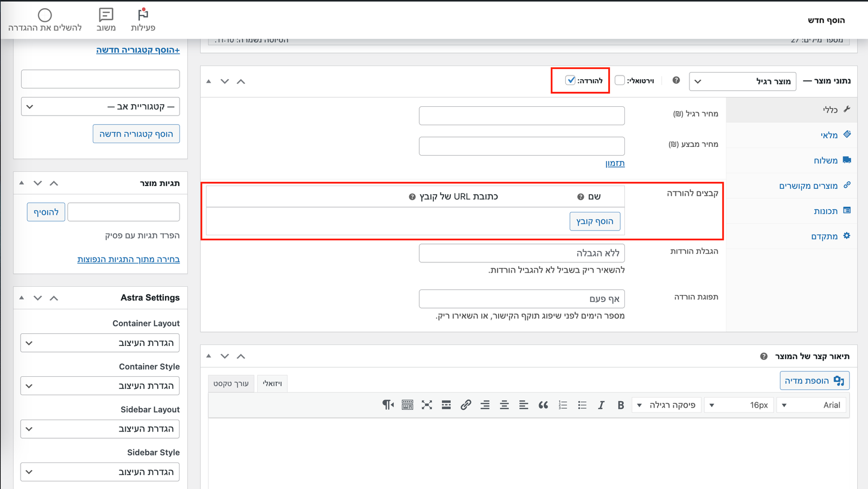Select the מלאי inventory tab

pyautogui.click(x=792, y=135)
